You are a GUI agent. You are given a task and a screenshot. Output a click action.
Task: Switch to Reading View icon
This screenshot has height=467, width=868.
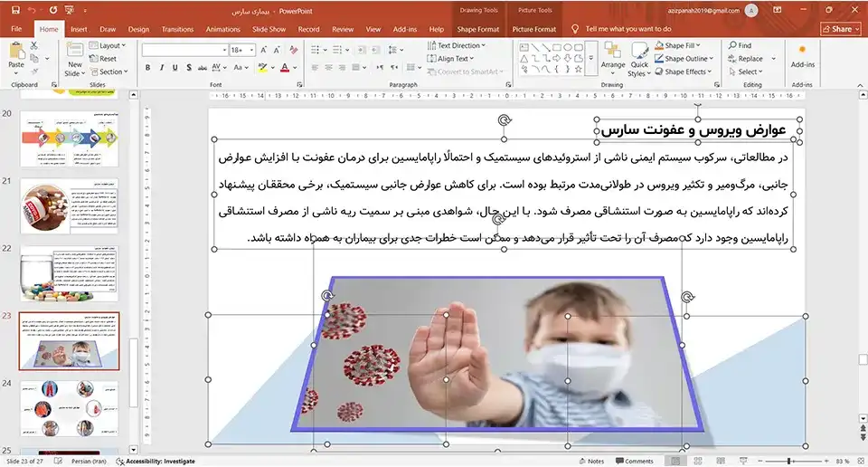[721, 461]
